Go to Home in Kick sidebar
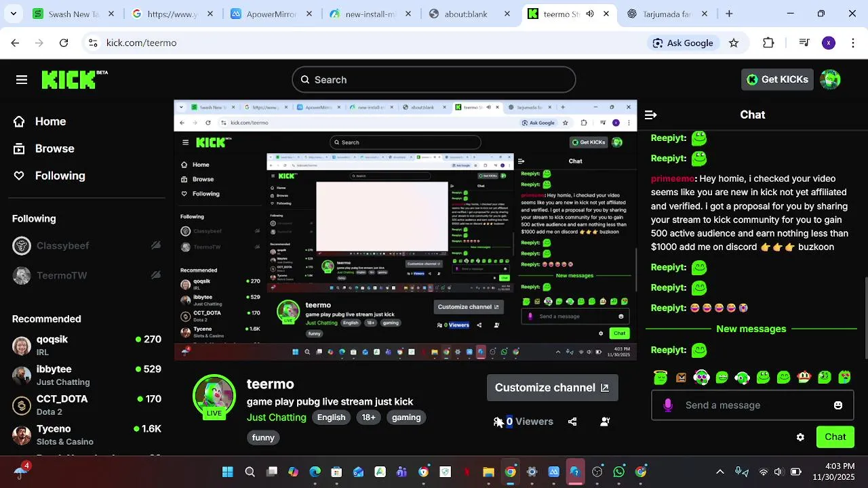The image size is (868, 488). click(x=40, y=121)
